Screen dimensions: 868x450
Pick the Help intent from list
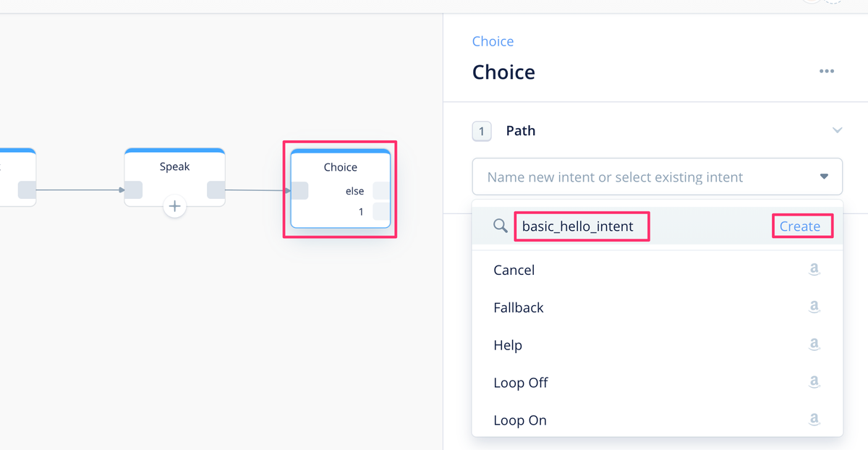pos(508,345)
